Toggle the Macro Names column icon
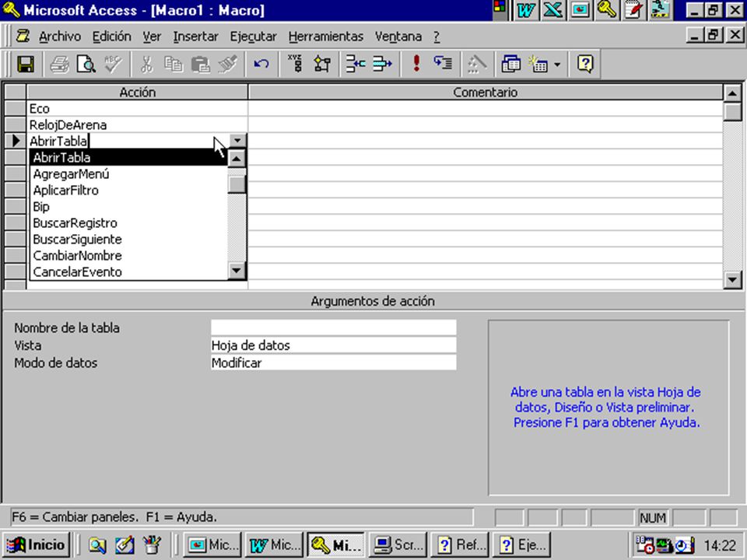This screenshot has height=560, width=747. coord(296,64)
